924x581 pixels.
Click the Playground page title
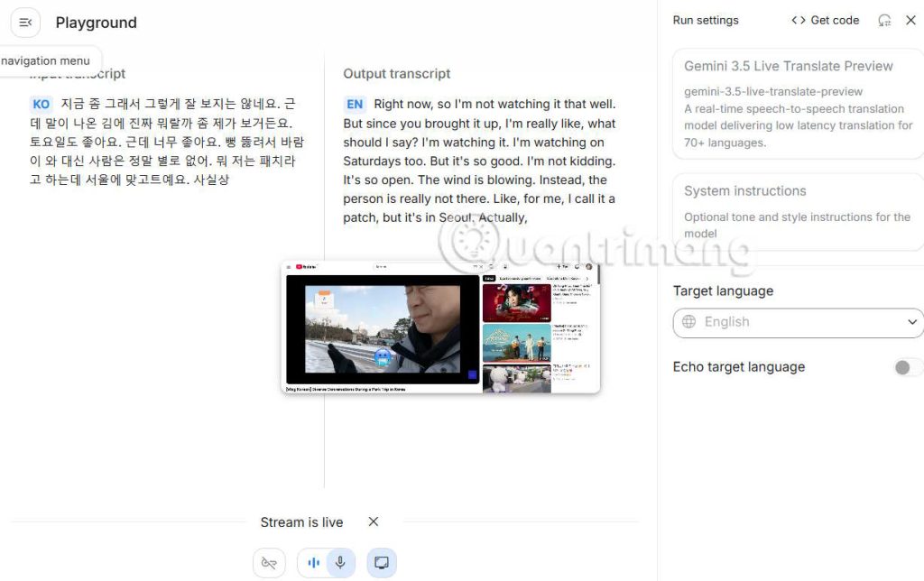(96, 23)
